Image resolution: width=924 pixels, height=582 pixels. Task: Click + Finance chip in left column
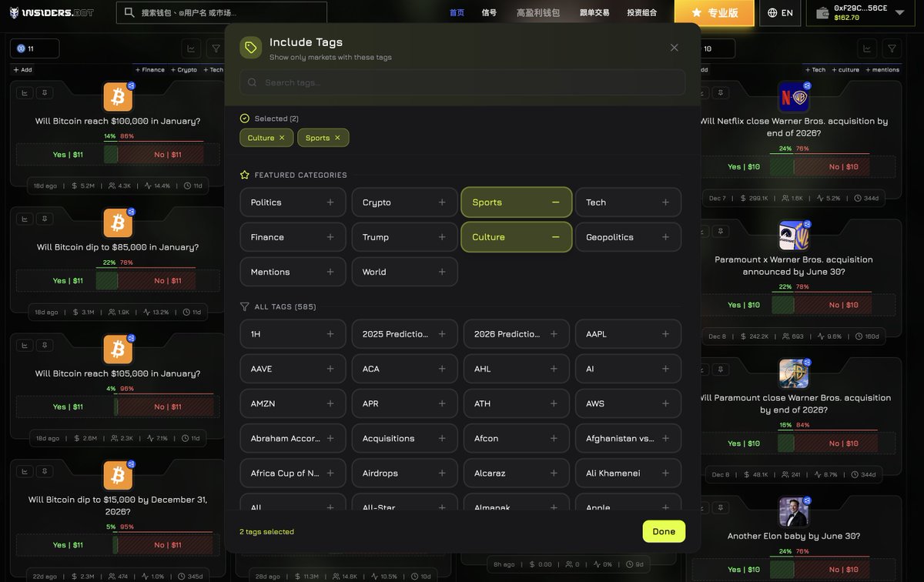[150, 69]
